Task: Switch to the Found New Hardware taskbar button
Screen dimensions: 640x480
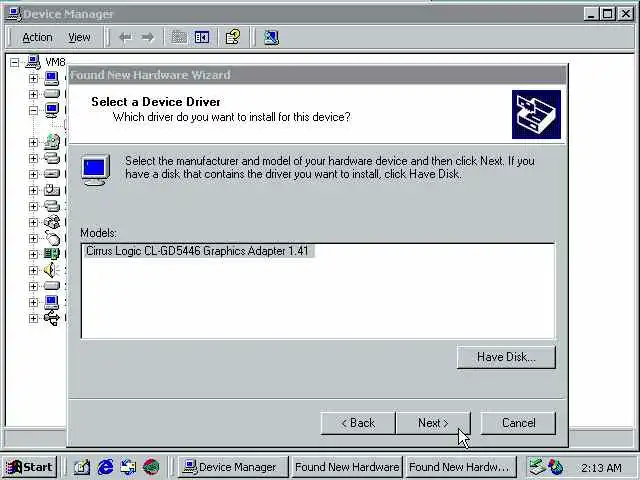Action: pos(347,467)
